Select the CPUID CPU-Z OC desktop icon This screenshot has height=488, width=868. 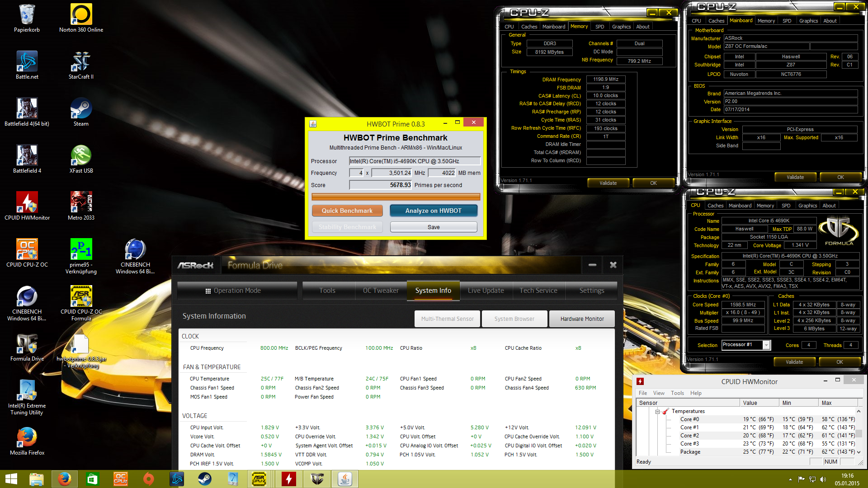(x=27, y=253)
